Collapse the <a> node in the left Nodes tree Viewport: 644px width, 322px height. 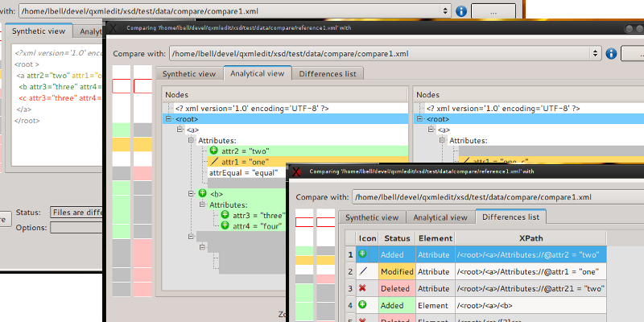click(180, 130)
